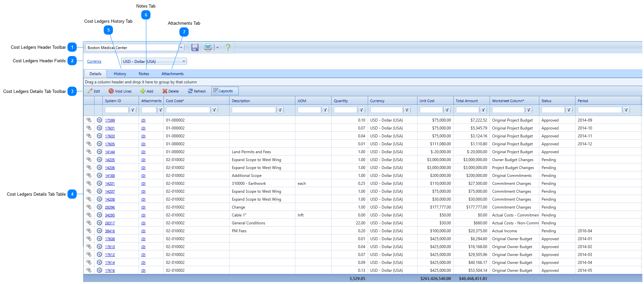
Task: Click the attachments (0) link for row 14188
Action: (x=143, y=176)
